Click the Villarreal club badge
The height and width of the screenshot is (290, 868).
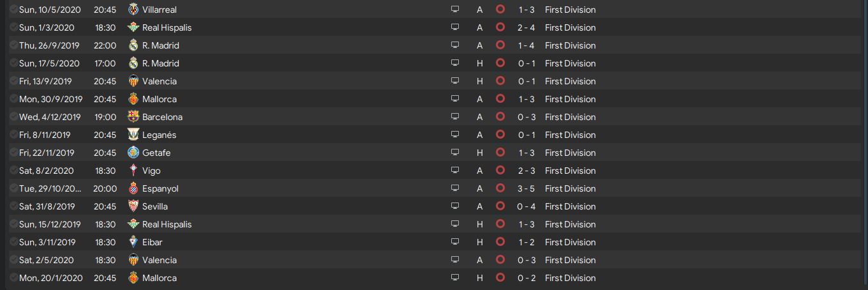[133, 10]
